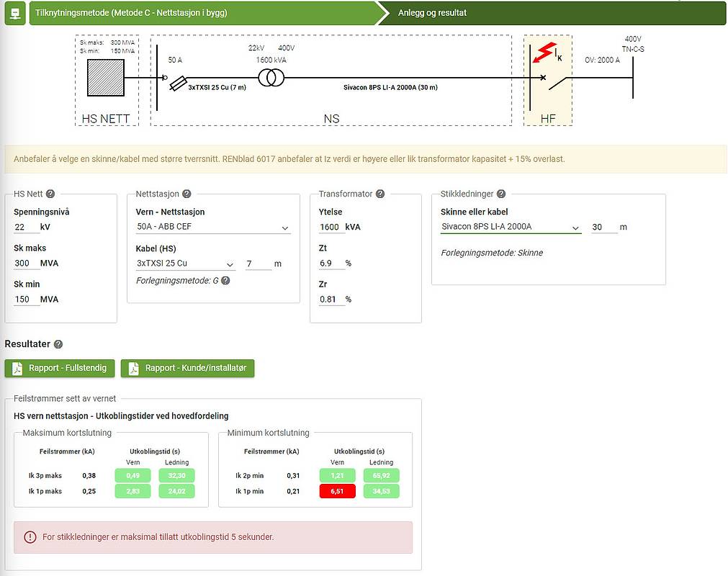Click green 0,49 Vern trip time cell

coord(132,475)
